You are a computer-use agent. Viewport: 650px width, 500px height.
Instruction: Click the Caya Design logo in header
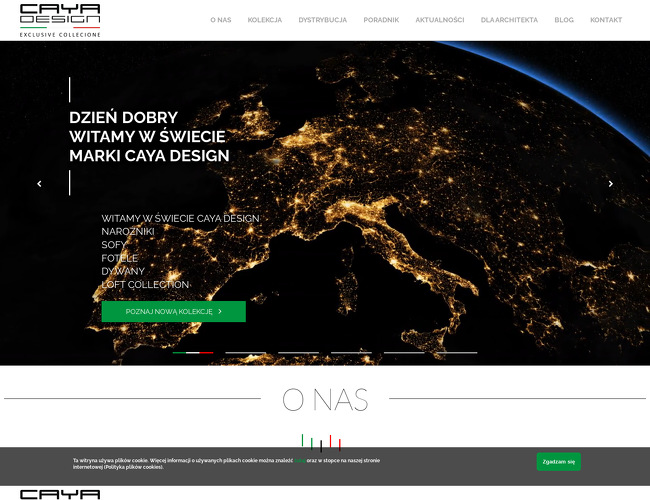pos(60,21)
